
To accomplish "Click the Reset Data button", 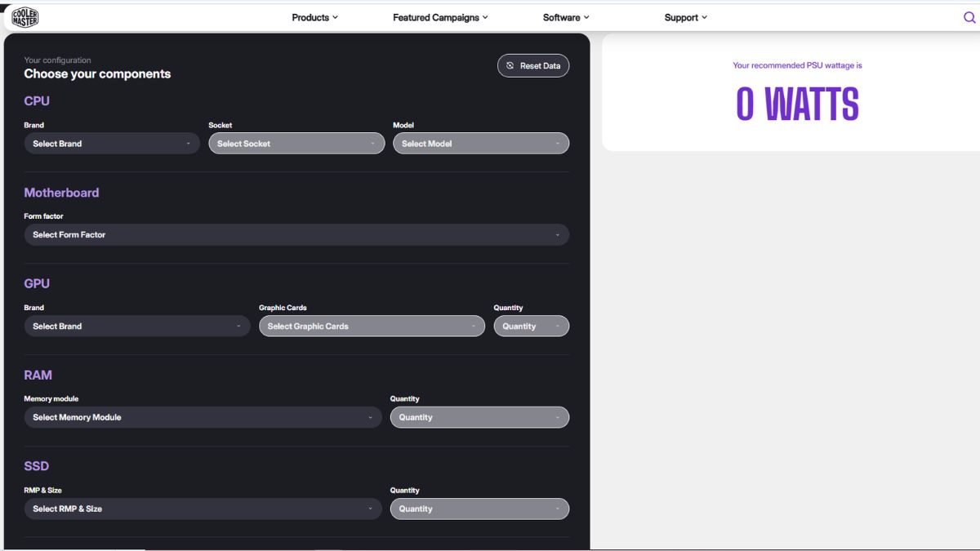I will 533,66.
